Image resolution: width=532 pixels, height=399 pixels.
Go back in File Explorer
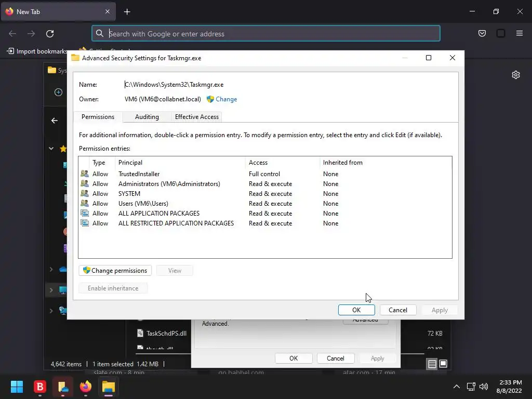[x=54, y=121]
